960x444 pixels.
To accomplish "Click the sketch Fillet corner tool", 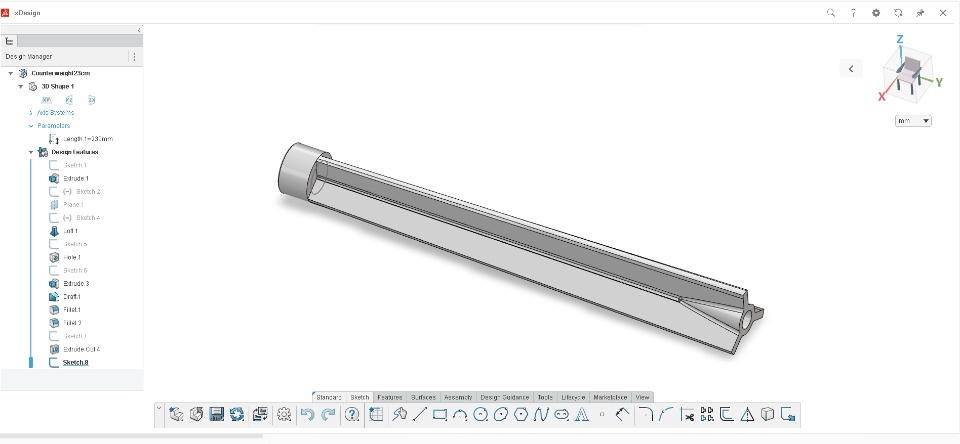I will click(x=645, y=415).
